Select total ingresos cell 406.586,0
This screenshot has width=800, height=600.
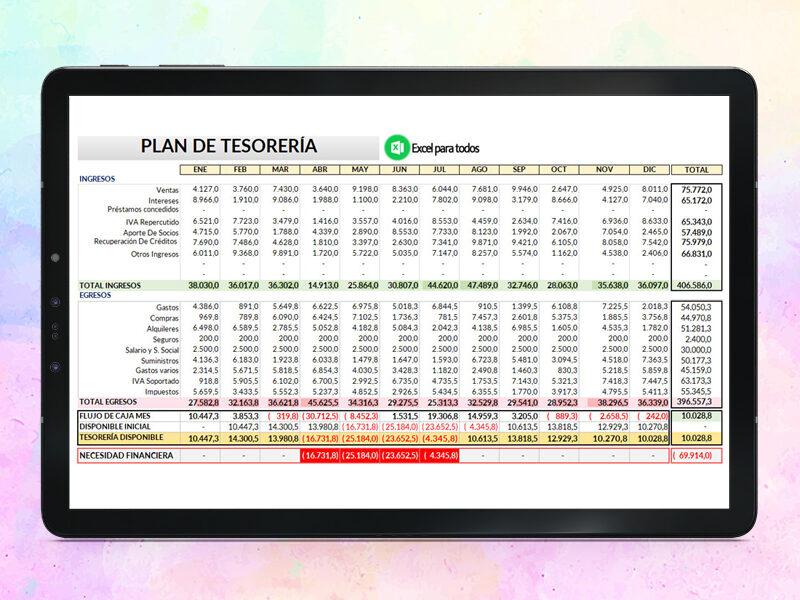694,285
